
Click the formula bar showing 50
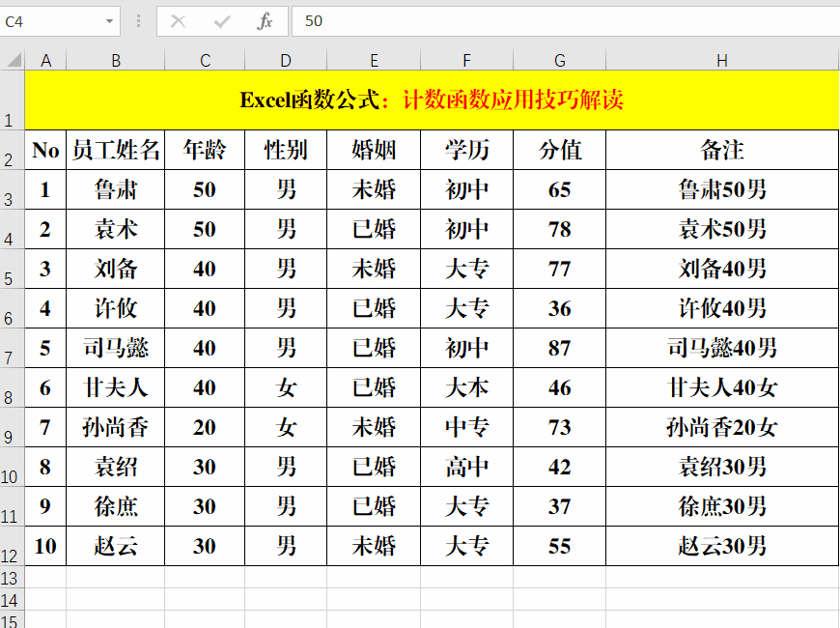[566, 21]
